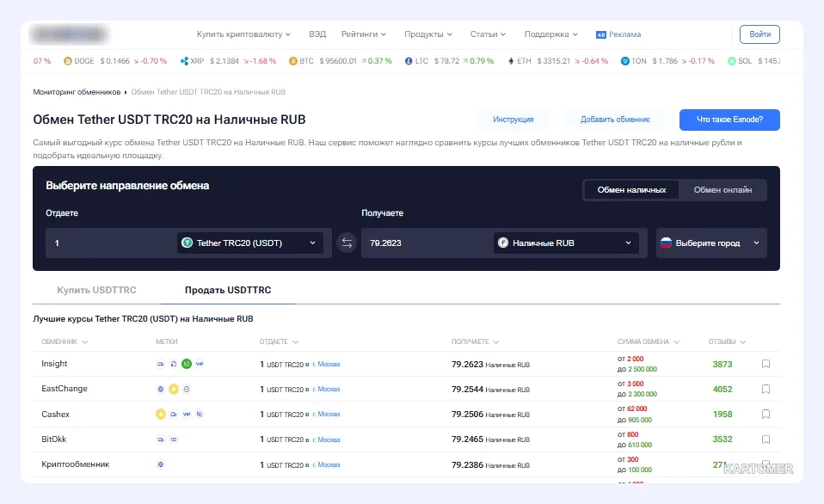
Task: Click the Добавить обменник button
Action: tap(615, 120)
